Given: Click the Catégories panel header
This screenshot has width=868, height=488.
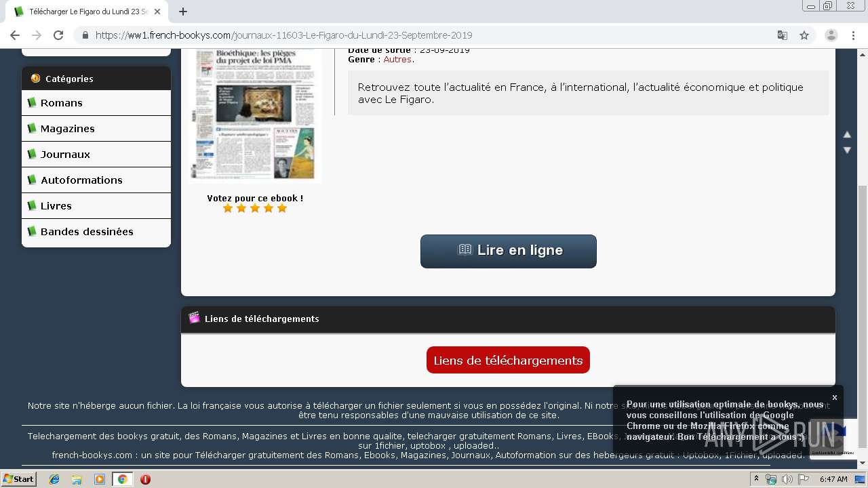Looking at the screenshot, I should click(96, 79).
